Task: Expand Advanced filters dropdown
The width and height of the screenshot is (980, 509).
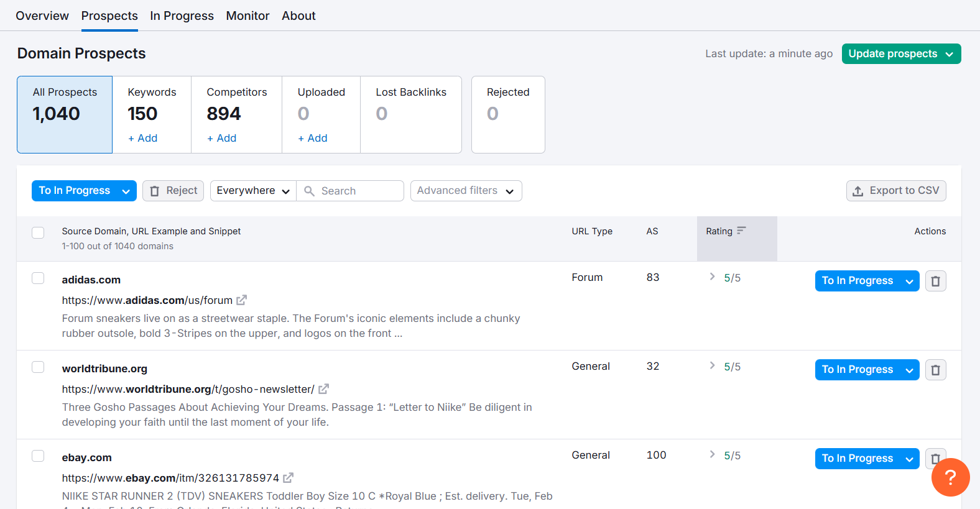Action: pos(466,191)
